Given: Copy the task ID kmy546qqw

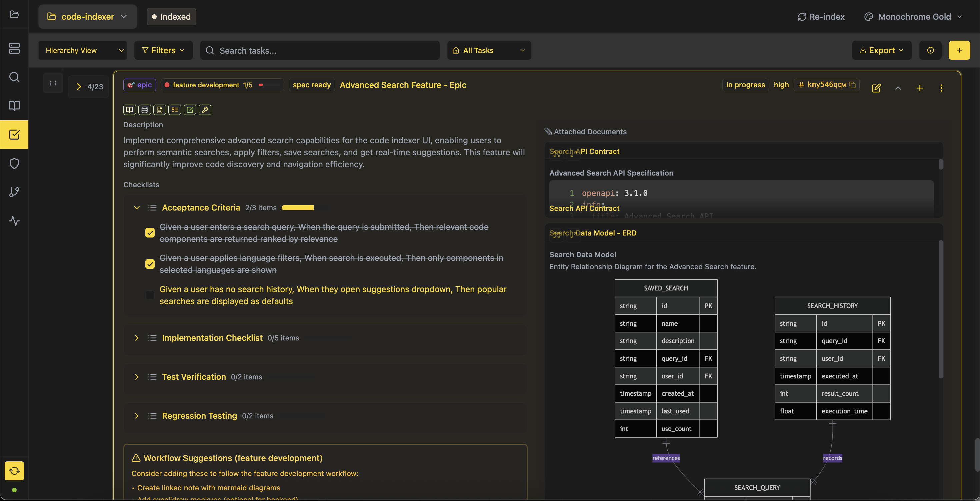Looking at the screenshot, I should [x=853, y=85].
